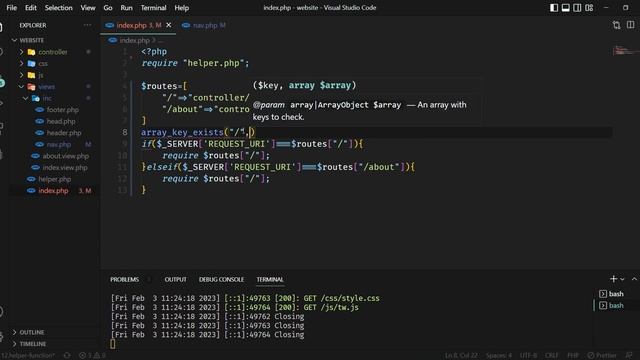
Task: Open the notifications bell in status bar
Action: tap(629, 356)
